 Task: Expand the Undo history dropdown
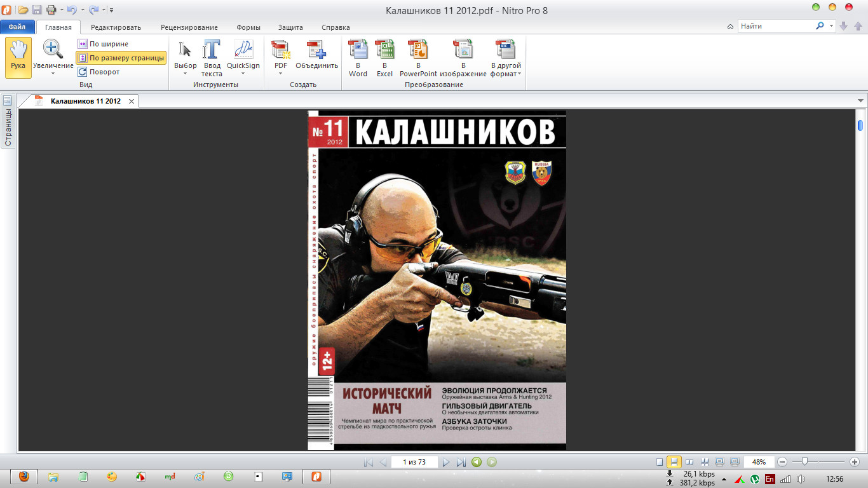[x=83, y=10]
